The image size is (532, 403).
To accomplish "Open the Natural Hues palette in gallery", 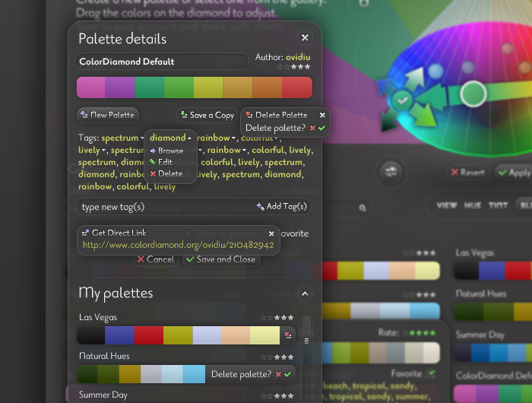I will click(x=493, y=312).
